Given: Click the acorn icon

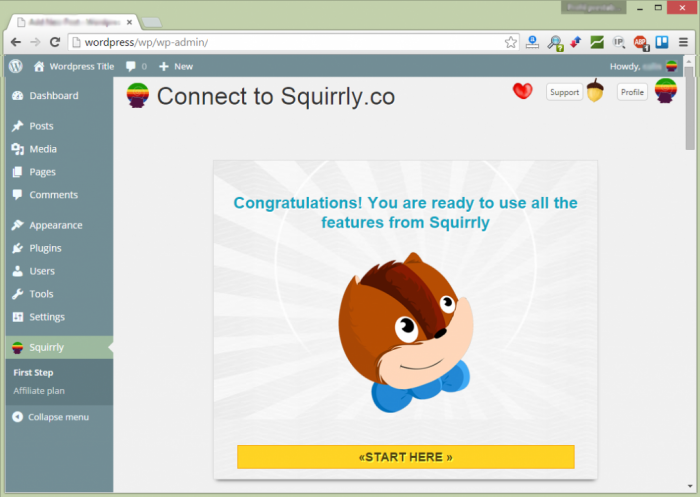Looking at the screenshot, I should pos(595,90).
